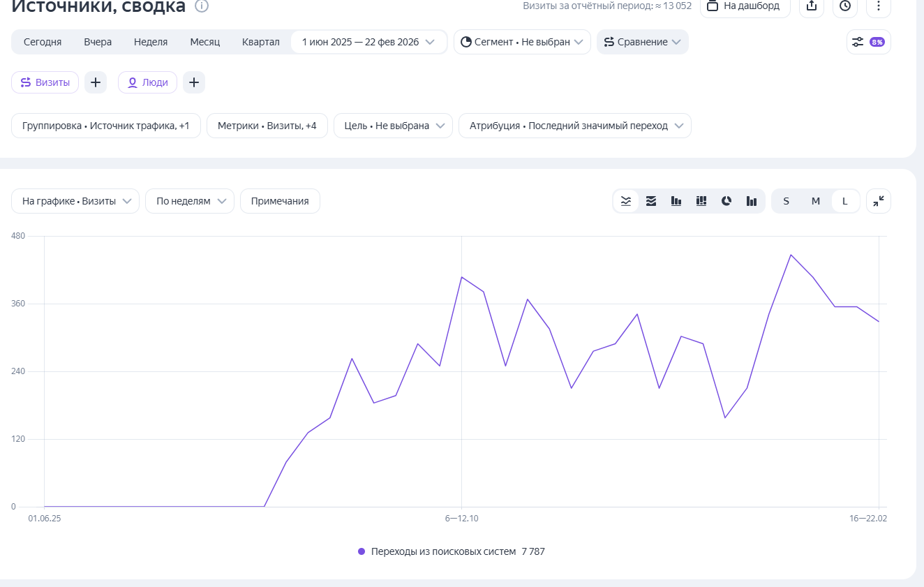
Task: Choose the pie chart view icon
Action: [726, 201]
